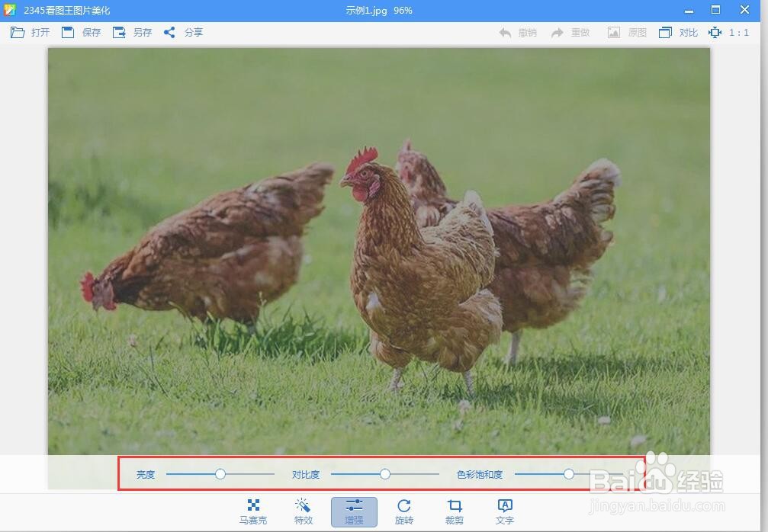
Task: Redo the edit with 重做
Action: 570,33
